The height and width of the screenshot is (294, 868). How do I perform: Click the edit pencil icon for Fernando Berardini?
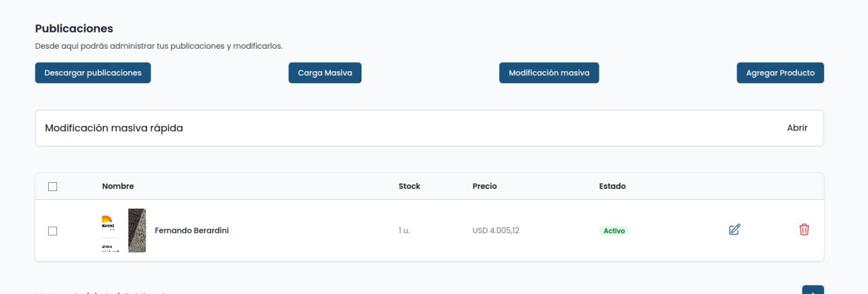click(x=734, y=230)
